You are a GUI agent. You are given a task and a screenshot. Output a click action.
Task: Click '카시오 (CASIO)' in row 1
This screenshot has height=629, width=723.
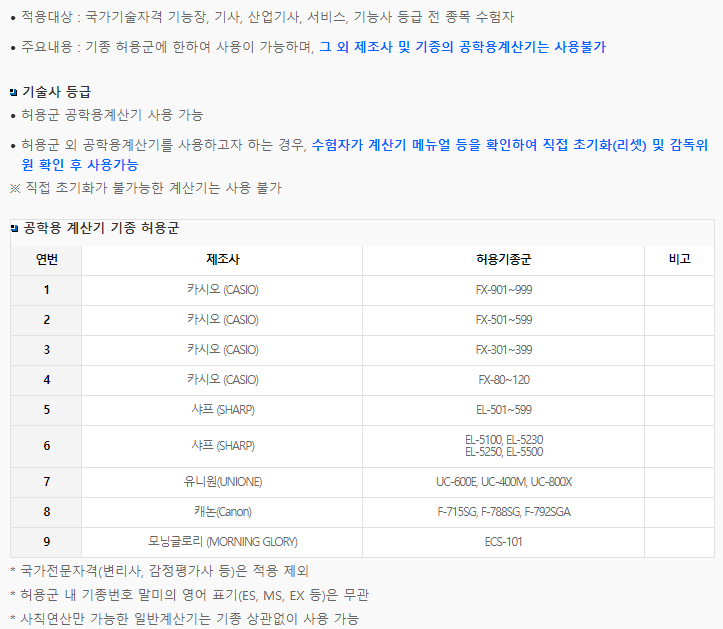[x=222, y=290]
